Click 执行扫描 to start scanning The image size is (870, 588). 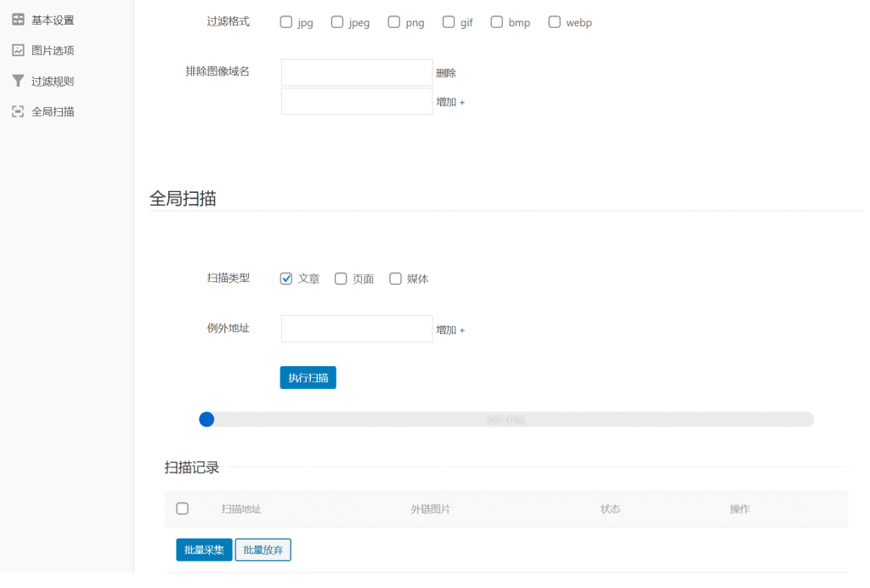[x=308, y=377]
